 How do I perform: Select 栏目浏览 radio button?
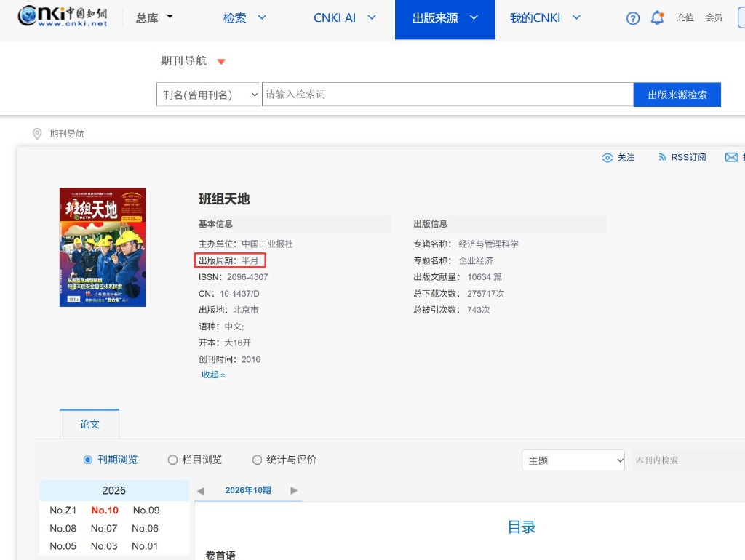(x=172, y=460)
